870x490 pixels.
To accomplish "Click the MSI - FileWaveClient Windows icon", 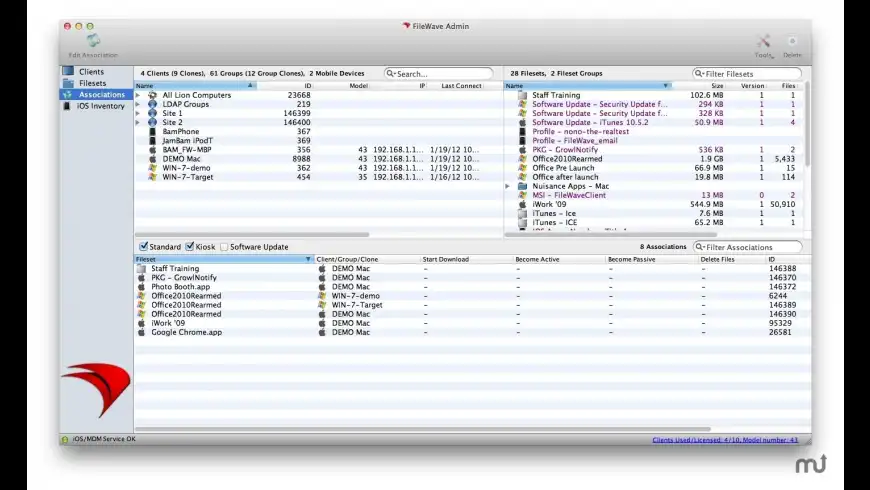I will point(522,195).
